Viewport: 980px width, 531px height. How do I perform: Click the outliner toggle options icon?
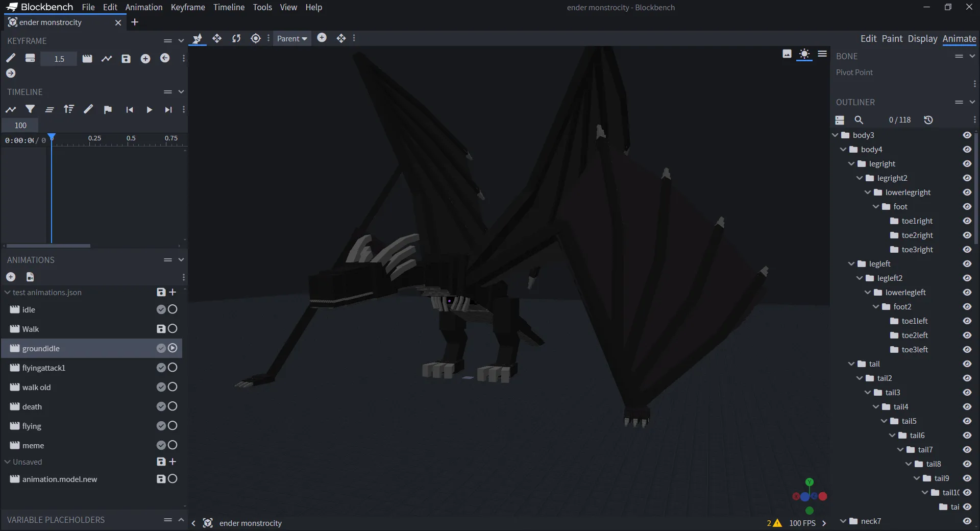(x=840, y=120)
